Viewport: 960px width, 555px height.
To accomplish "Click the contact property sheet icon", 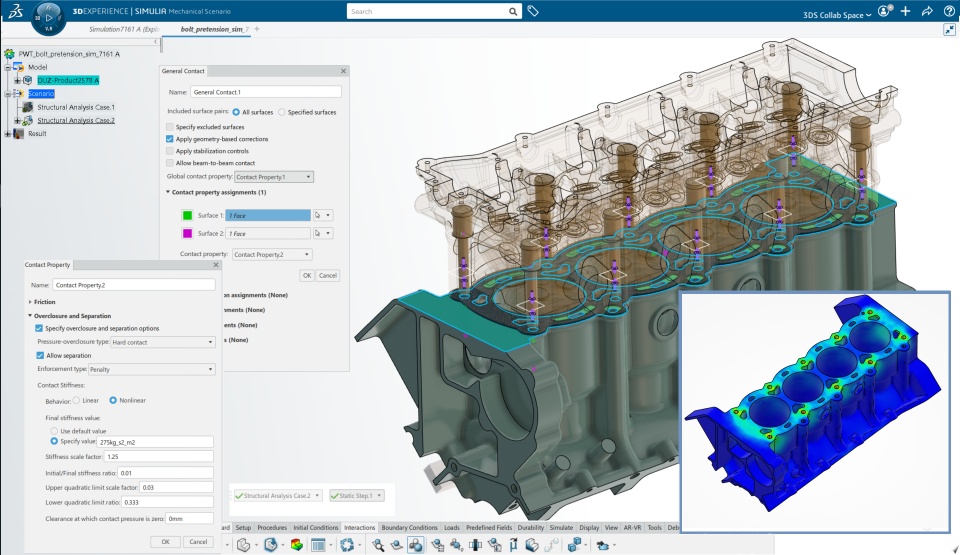I will 494,545.
